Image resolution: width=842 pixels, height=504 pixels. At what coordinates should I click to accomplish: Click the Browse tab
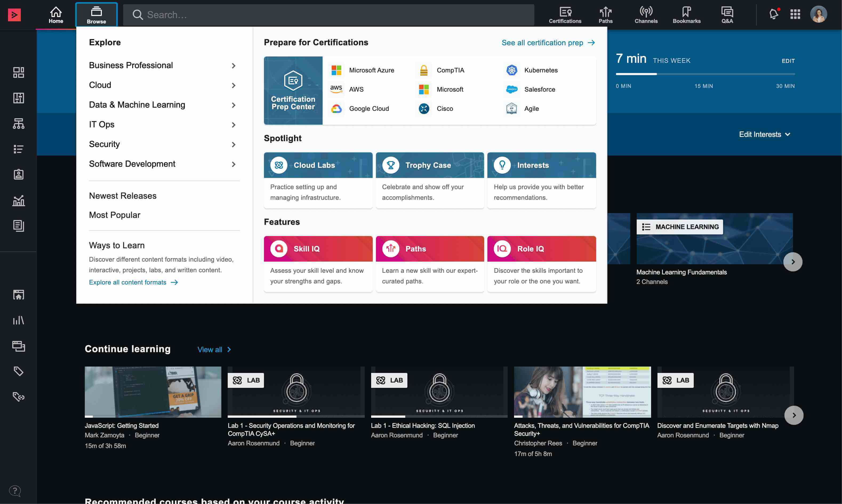pos(96,15)
